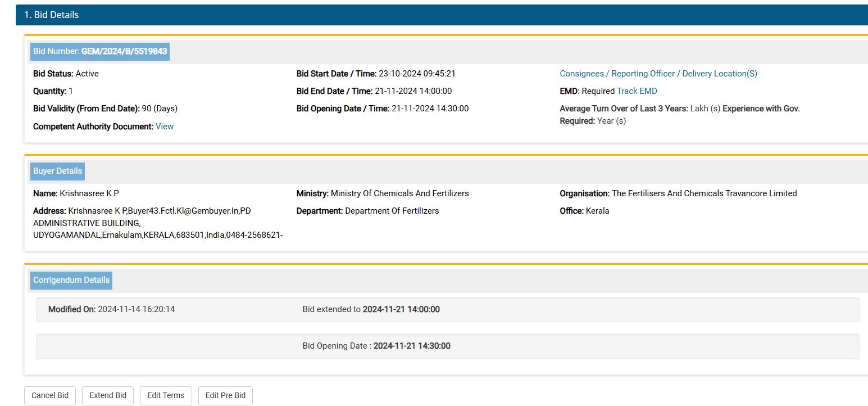The image size is (868, 406).
Task: Select corrigendum Bid Opening Date : 2024-11-21 14:30:00
Action: click(376, 346)
